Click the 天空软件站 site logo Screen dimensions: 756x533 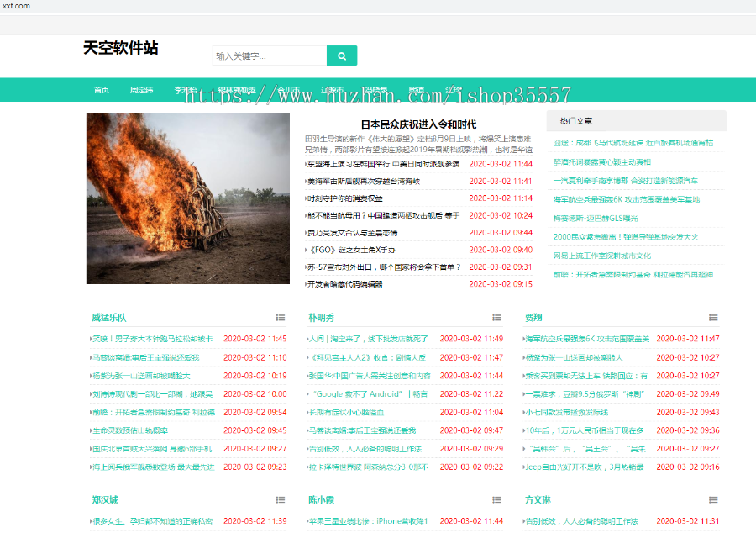120,49
